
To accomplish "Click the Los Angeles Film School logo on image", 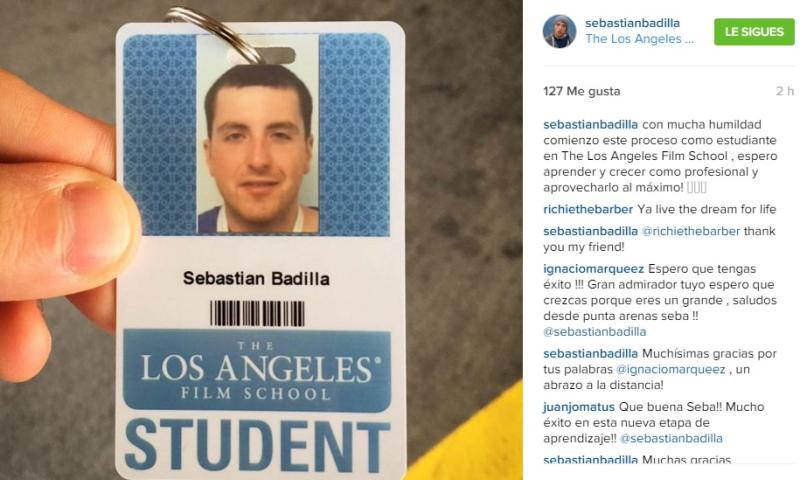I will coord(257,370).
